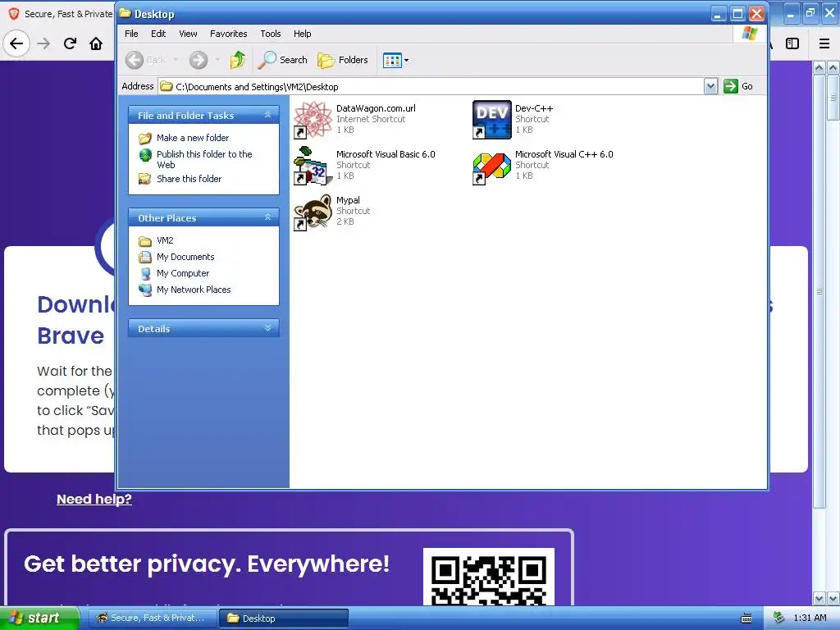Collapse the Other Places panel

pyautogui.click(x=268, y=217)
